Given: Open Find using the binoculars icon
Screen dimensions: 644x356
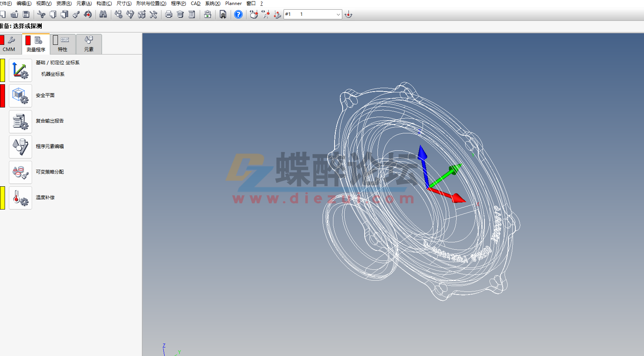Looking at the screenshot, I should pos(103,14).
